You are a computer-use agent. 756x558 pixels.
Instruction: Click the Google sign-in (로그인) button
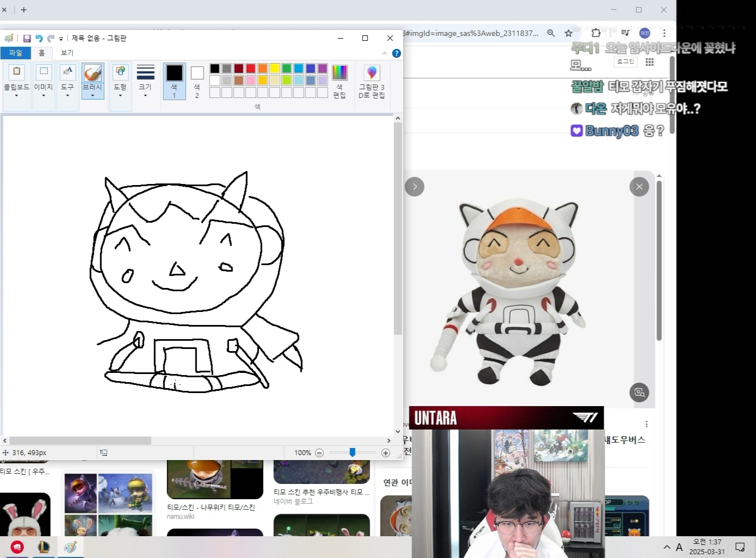tap(625, 62)
